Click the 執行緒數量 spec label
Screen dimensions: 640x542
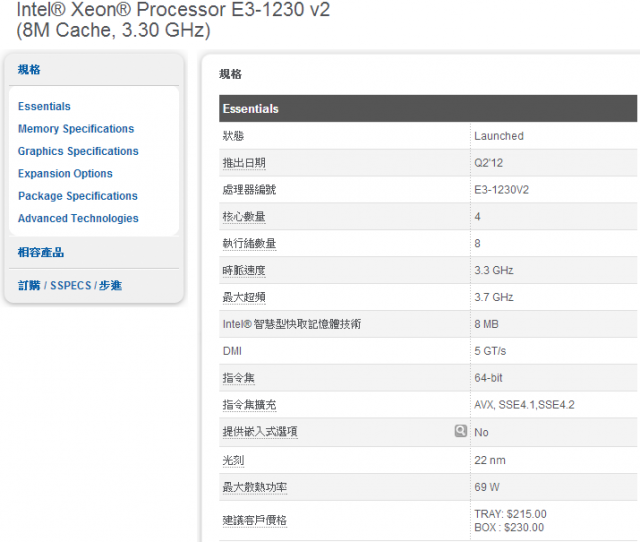tap(249, 244)
